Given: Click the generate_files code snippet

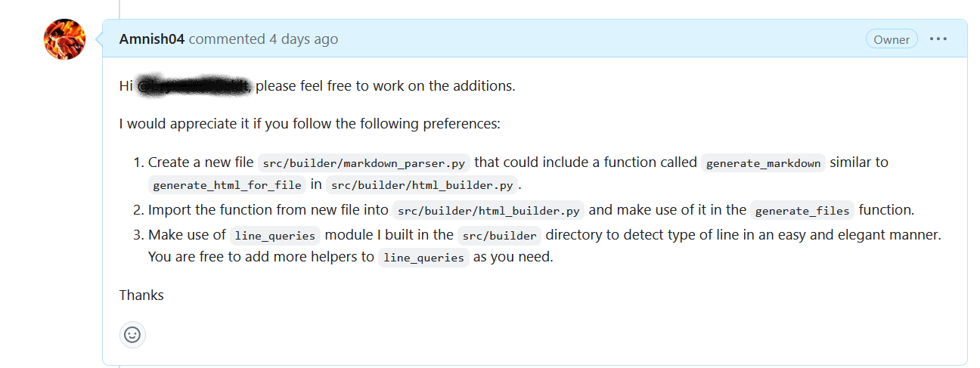Looking at the screenshot, I should pyautogui.click(x=802, y=211).
